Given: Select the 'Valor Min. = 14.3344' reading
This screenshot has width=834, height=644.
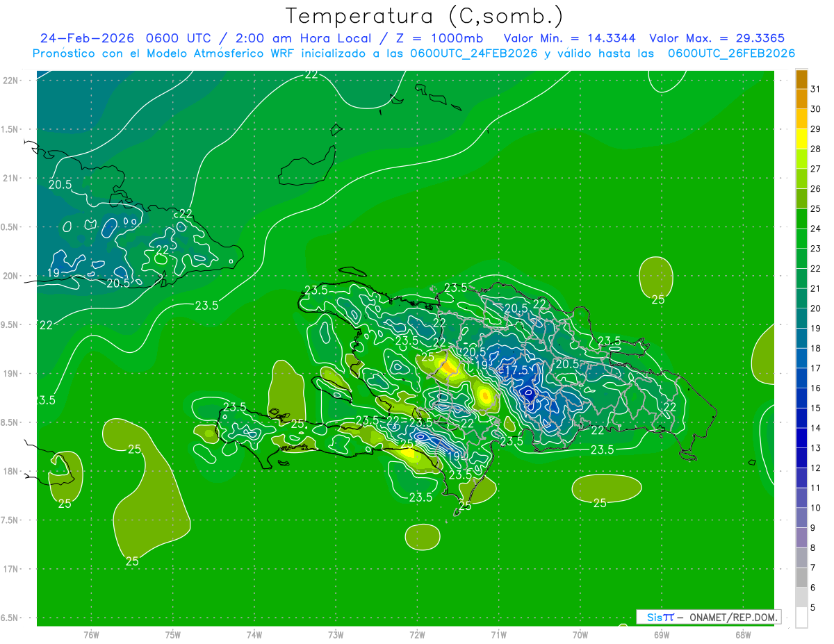Looking at the screenshot, I should 570,38.
